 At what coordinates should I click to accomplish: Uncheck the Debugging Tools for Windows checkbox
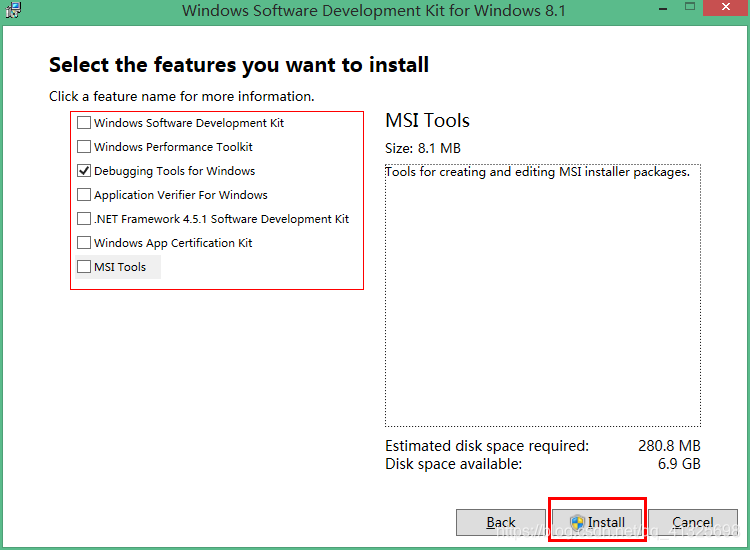coord(84,171)
